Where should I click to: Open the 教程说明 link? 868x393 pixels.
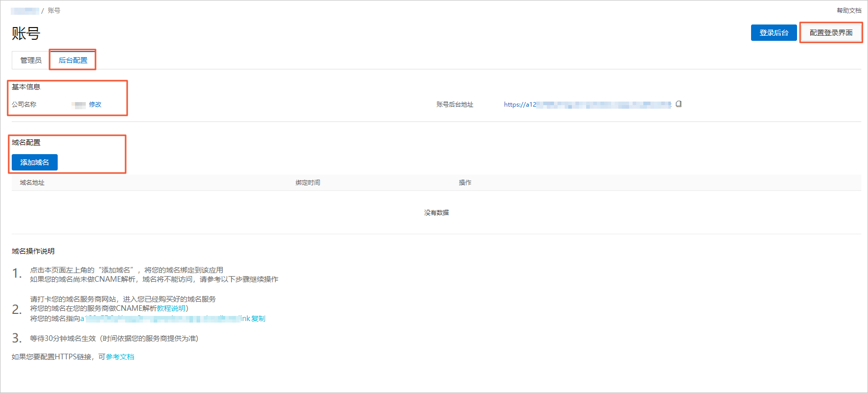171,308
